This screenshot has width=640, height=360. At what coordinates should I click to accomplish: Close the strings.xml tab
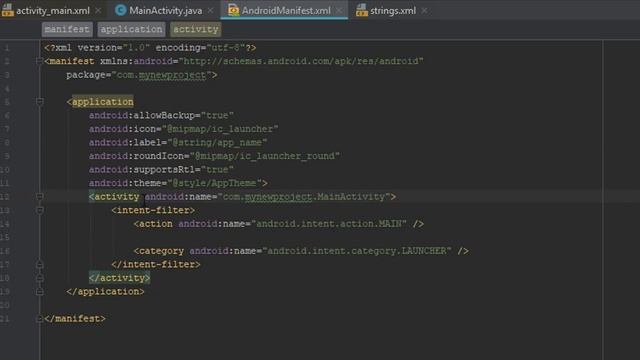coord(424,11)
